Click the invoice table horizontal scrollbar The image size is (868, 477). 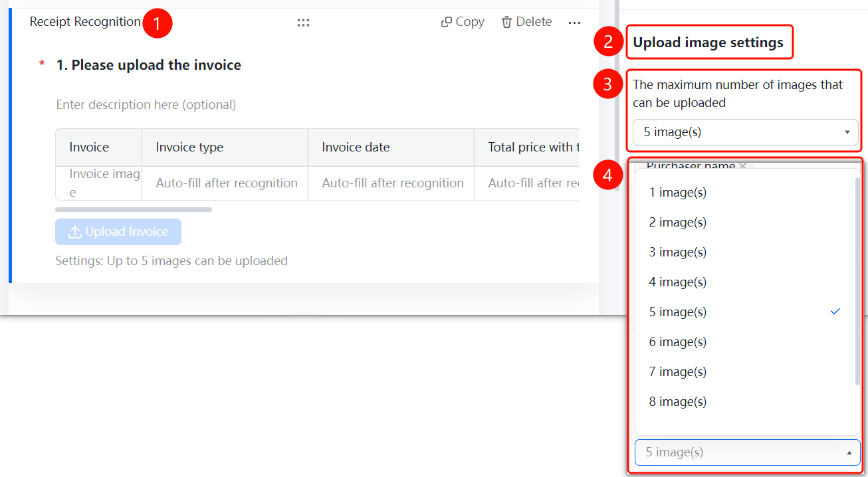tap(134, 209)
